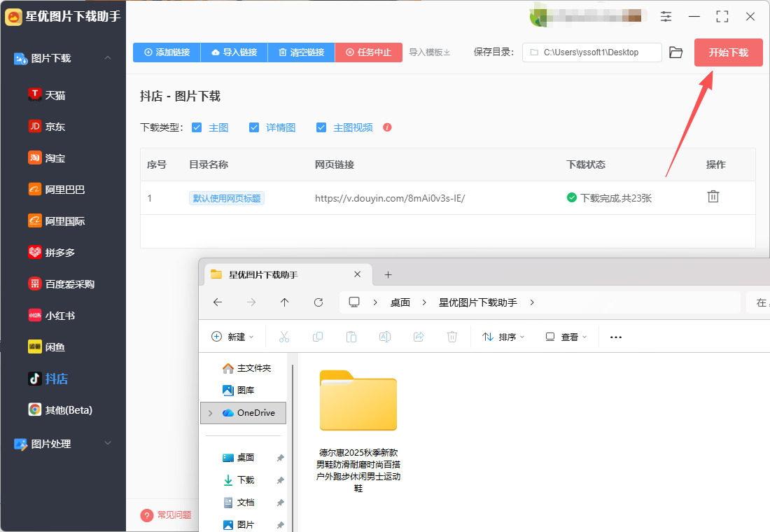Screen dimensions: 770x532
Task: Click the explorer share icon
Action: click(x=419, y=337)
